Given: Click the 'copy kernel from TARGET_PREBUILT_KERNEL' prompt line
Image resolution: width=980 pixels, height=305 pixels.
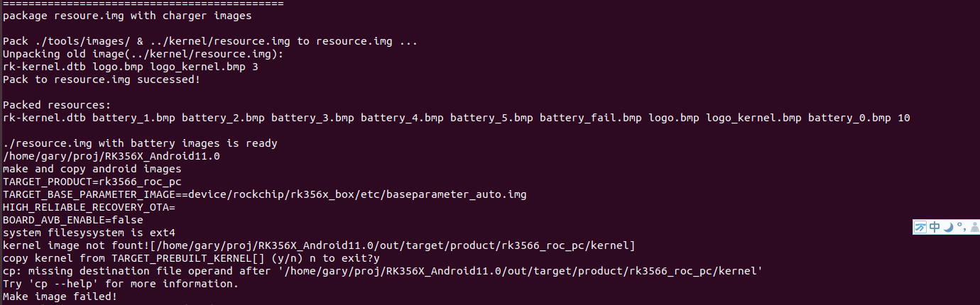Looking at the screenshot, I should 191,258.
